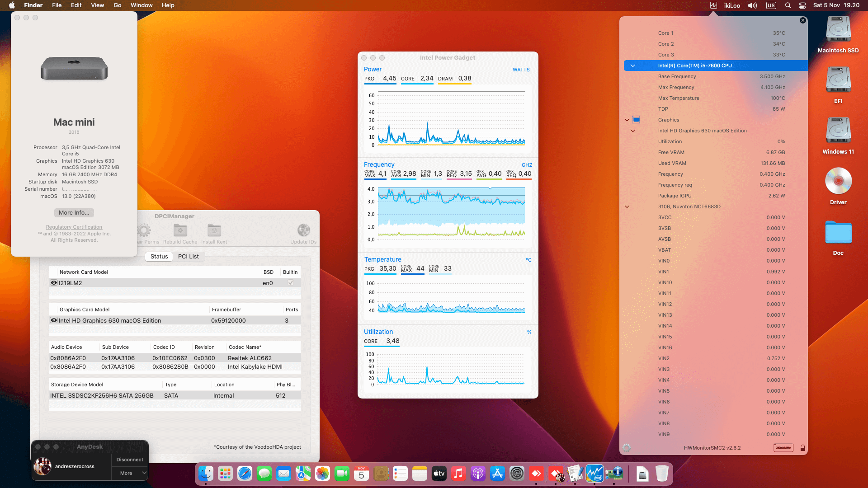
Task: Click the lock icon in HWMonitorSMC2
Action: (802, 448)
